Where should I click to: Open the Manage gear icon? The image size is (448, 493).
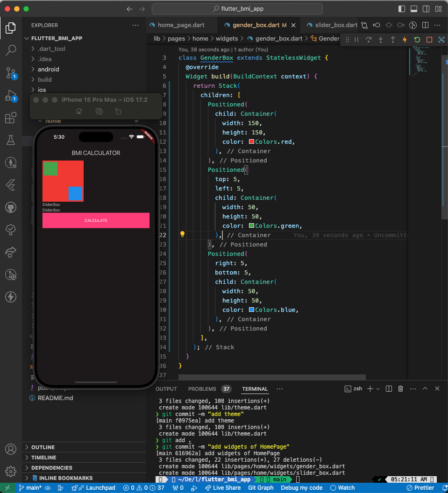click(x=11, y=472)
